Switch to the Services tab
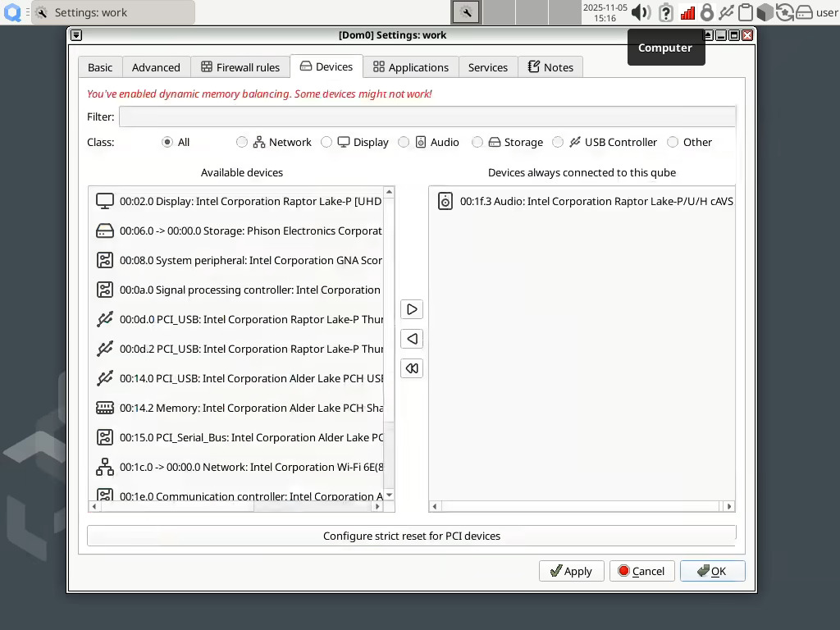 coord(488,67)
